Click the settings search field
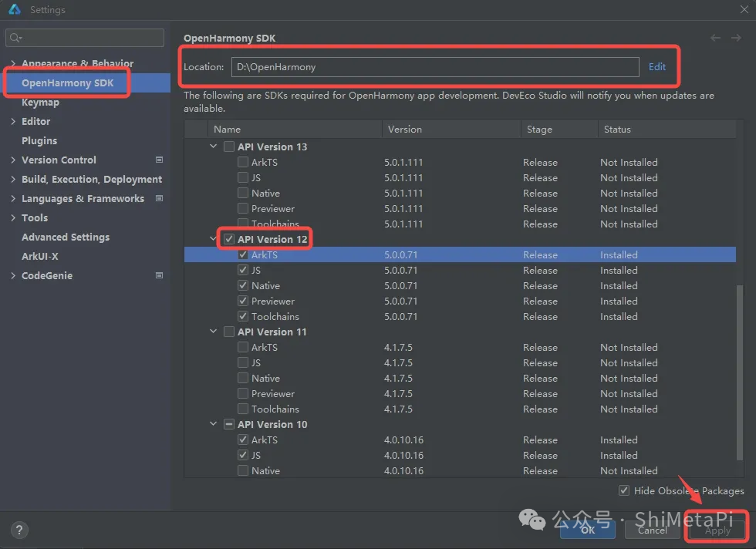 point(85,38)
